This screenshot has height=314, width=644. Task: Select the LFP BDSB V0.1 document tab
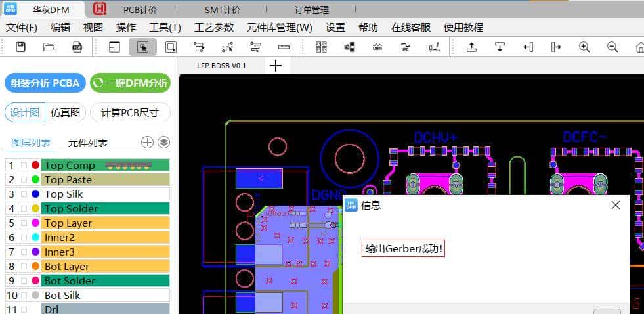tap(221, 65)
